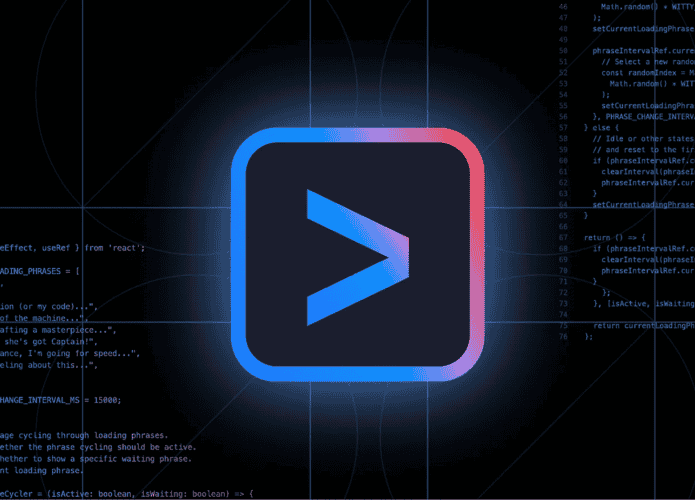
Task: Click the "return () => {" line 67
Action: click(x=614, y=238)
